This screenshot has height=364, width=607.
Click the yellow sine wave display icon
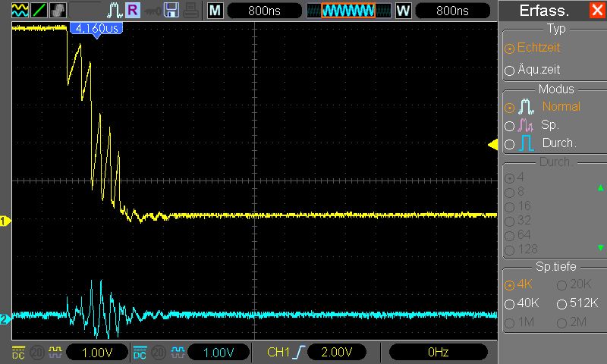[x=20, y=11]
